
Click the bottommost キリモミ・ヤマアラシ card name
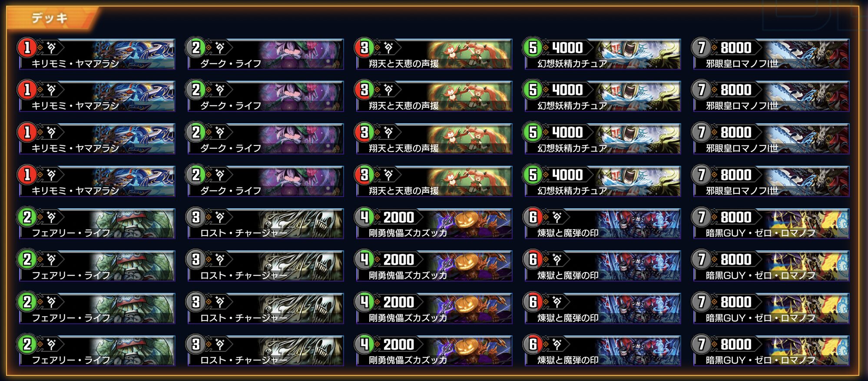(x=75, y=190)
